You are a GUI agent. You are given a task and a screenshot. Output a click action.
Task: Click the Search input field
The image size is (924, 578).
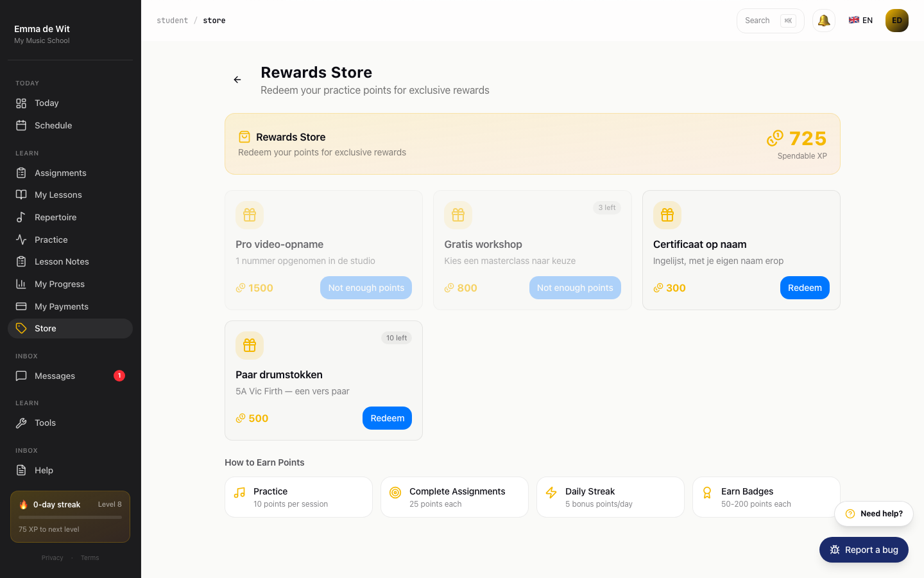point(770,21)
